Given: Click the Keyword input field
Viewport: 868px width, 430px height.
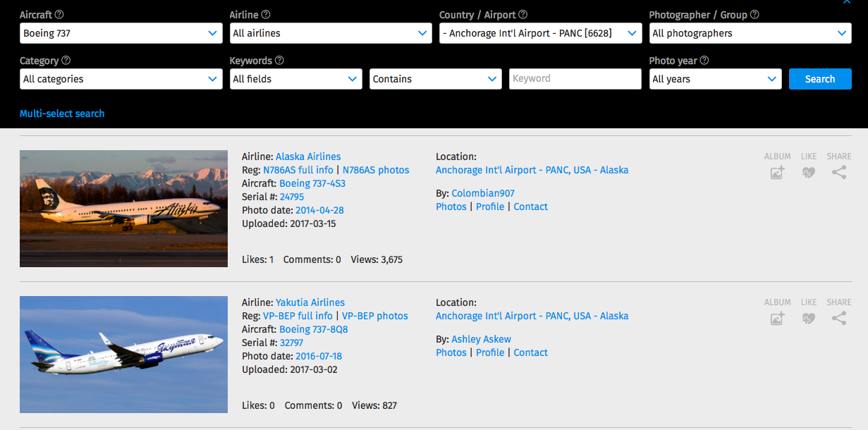Looking at the screenshot, I should pyautogui.click(x=575, y=79).
